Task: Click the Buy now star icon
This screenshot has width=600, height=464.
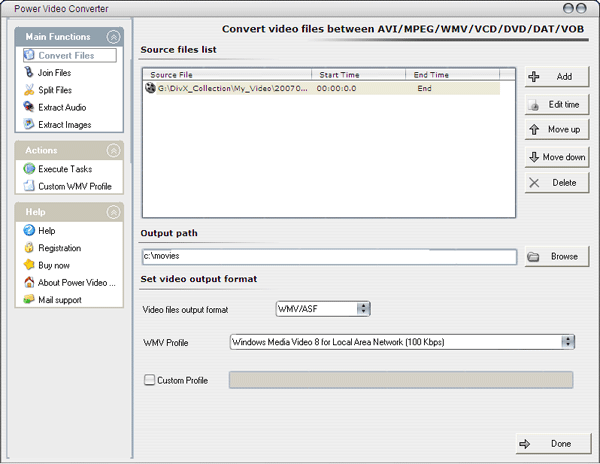Action: [29, 265]
